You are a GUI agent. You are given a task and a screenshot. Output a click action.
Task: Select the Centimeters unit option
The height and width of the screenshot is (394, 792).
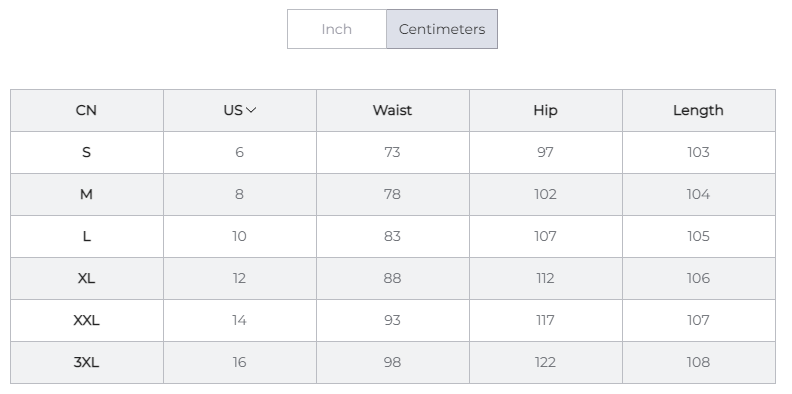442,29
